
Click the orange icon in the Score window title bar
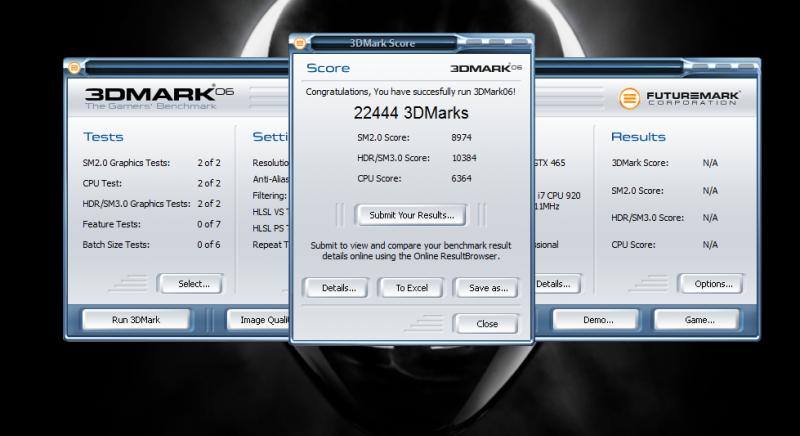point(300,43)
